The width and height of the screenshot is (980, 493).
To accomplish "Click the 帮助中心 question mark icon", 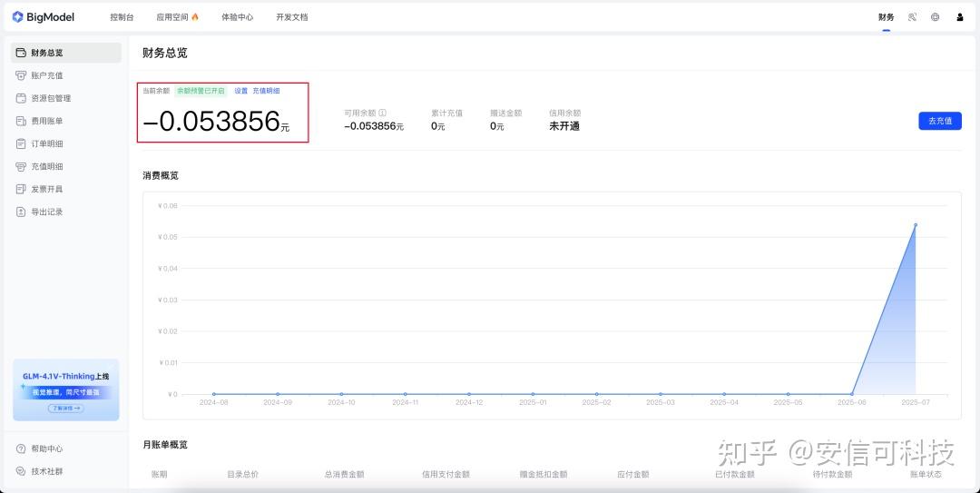I will [x=22, y=449].
